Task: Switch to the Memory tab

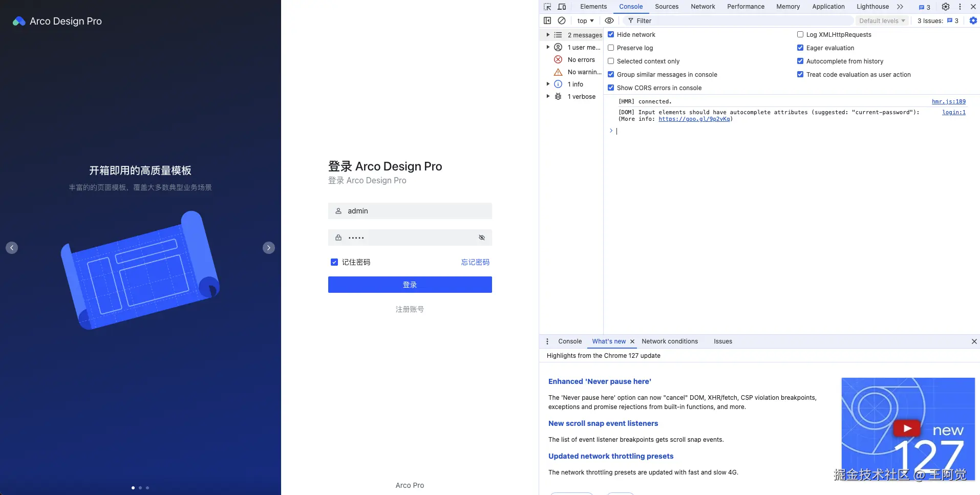Action: tap(788, 7)
